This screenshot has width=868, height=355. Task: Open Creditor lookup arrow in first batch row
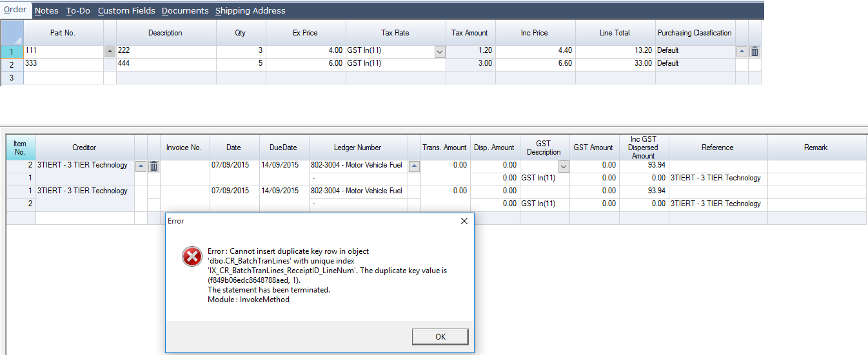141,166
